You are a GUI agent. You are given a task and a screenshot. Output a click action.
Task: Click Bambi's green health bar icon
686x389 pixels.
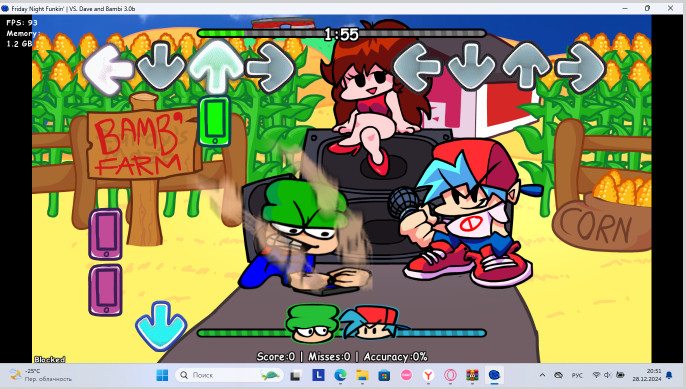pyautogui.click(x=312, y=324)
